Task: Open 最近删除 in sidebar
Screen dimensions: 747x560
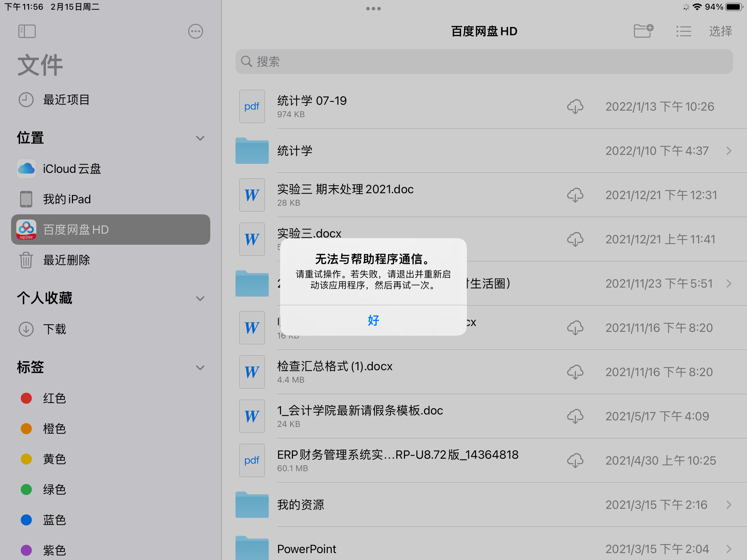Action: click(x=66, y=260)
